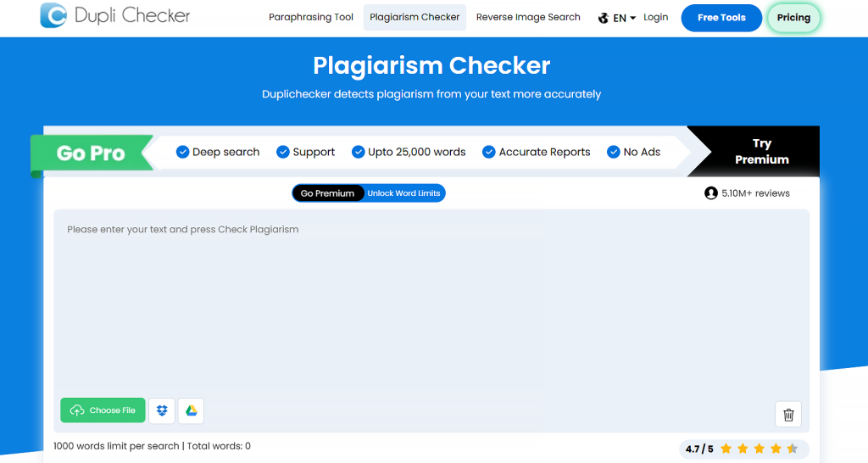Open the Plagiarism Checker menu item
This screenshot has height=463, width=868.
coord(415,17)
